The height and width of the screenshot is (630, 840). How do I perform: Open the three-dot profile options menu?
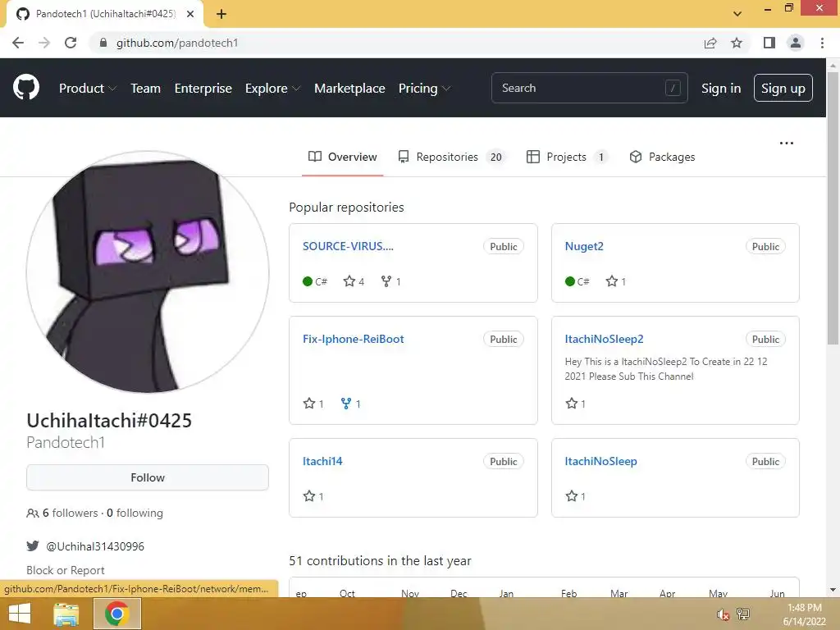[787, 143]
